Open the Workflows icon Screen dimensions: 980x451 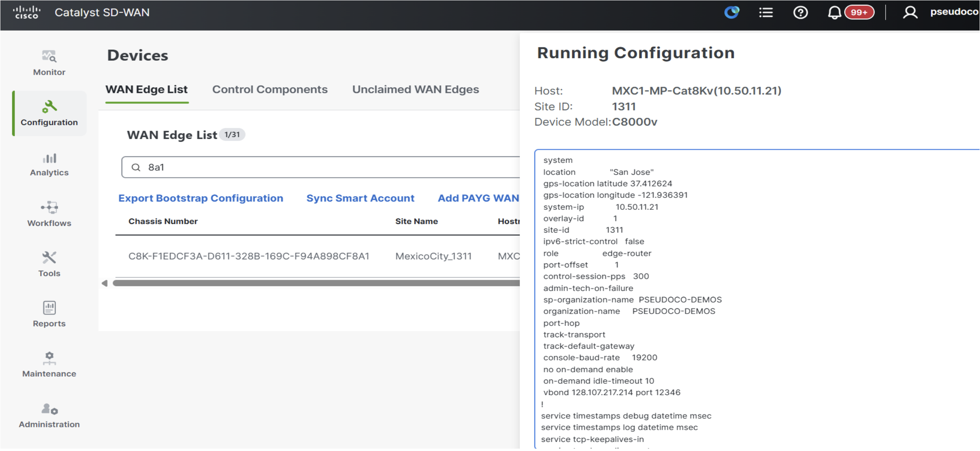(x=50, y=207)
